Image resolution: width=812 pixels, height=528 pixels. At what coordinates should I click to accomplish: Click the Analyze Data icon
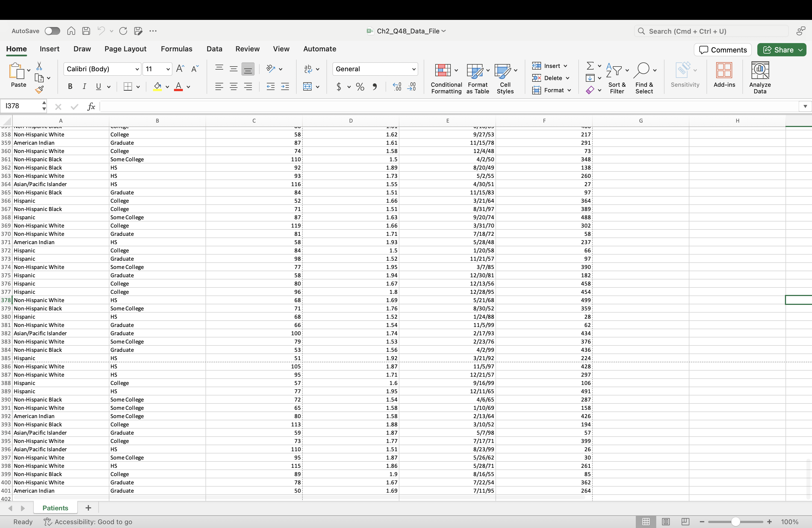pos(760,78)
